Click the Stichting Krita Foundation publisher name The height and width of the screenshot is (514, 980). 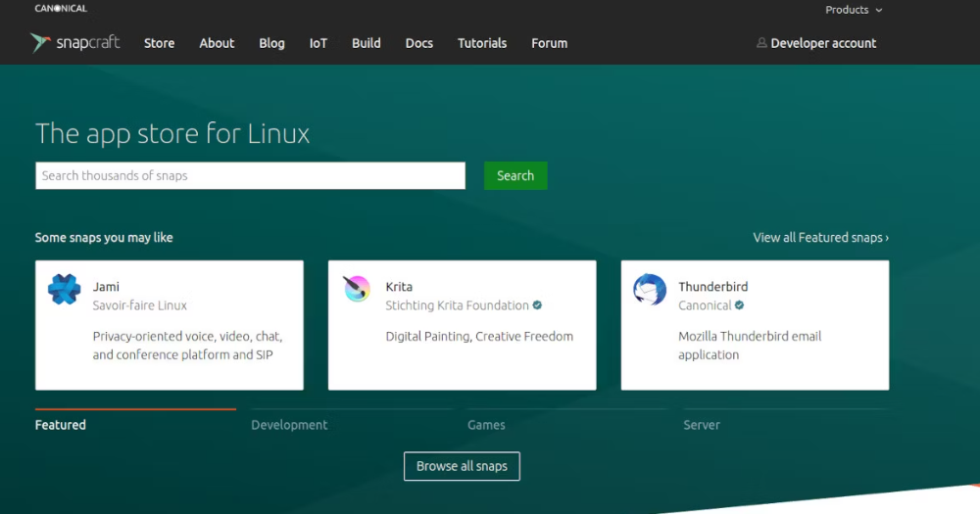457,305
